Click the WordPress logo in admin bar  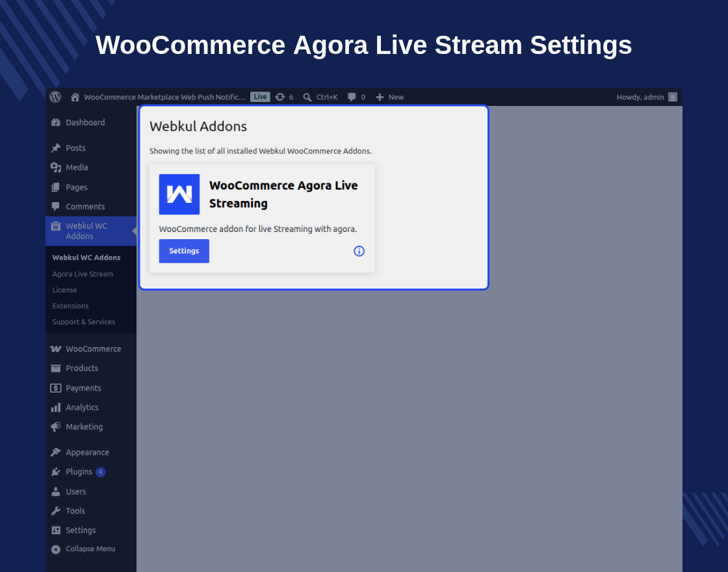coord(55,97)
